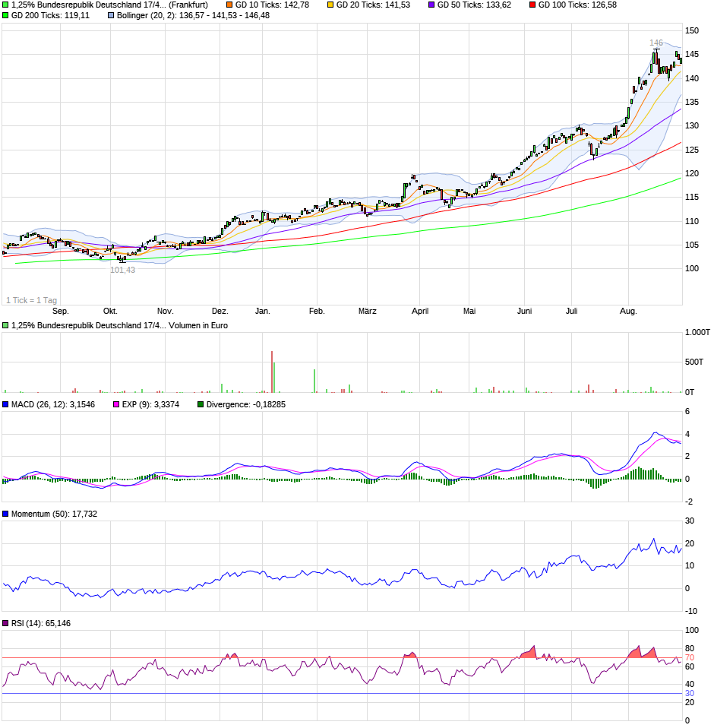Click the 'Divergence: -0,18285' label
Image resolution: width=714 pixels, height=728 pixels.
click(x=246, y=404)
